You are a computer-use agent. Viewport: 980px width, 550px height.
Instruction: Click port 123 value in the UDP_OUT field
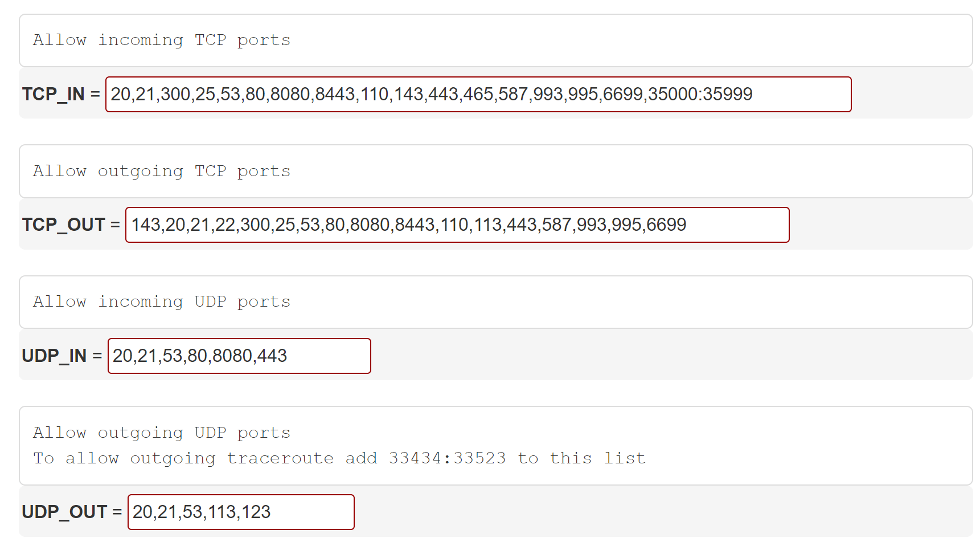[254, 511]
